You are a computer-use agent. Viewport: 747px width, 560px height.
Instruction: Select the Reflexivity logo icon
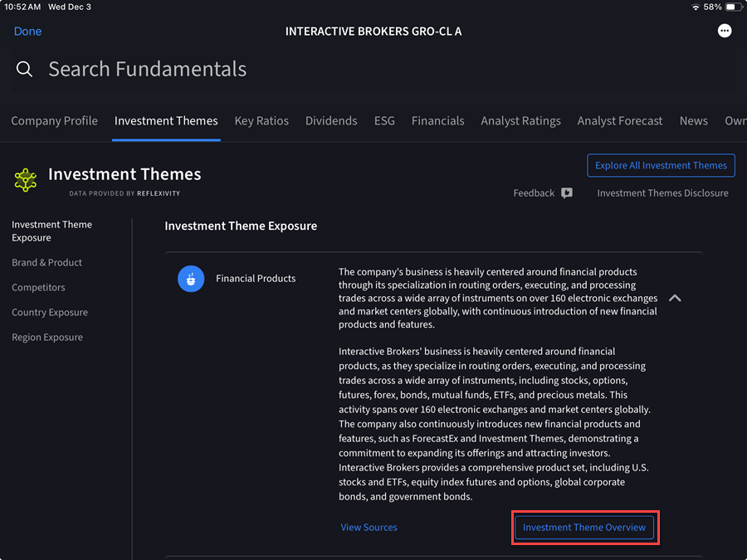[25, 178]
